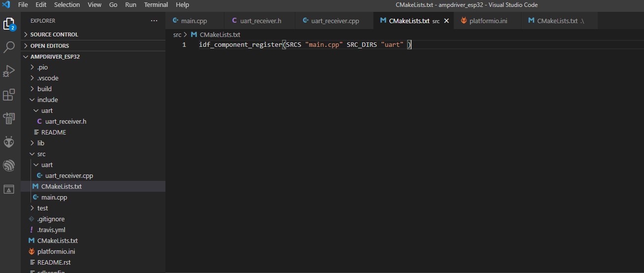Open the Extensions view icon
Viewport: 644px width, 273px height.
pyautogui.click(x=9, y=95)
